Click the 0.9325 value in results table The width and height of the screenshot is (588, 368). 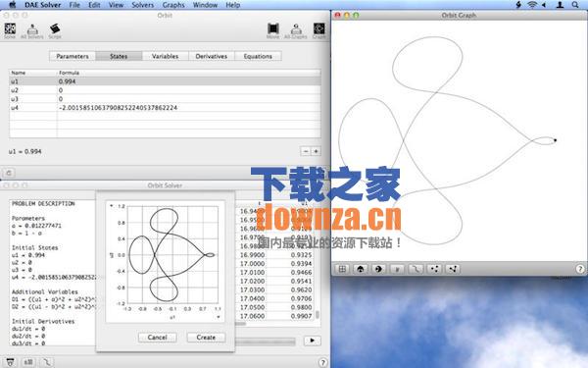(x=301, y=255)
